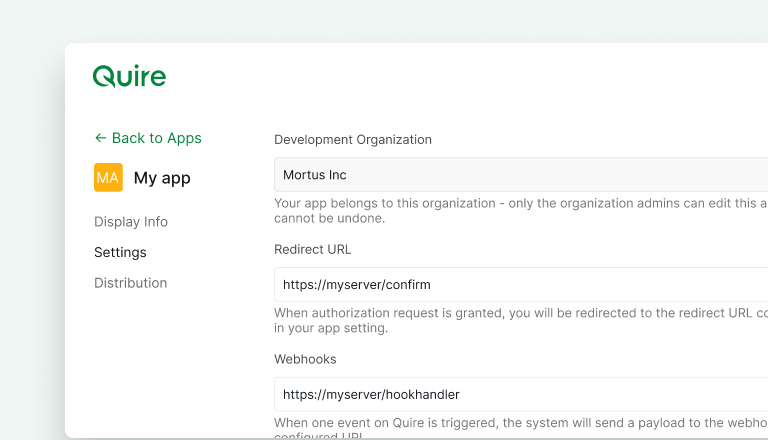Open the Settings section
Image resolution: width=768 pixels, height=440 pixels.
[120, 252]
